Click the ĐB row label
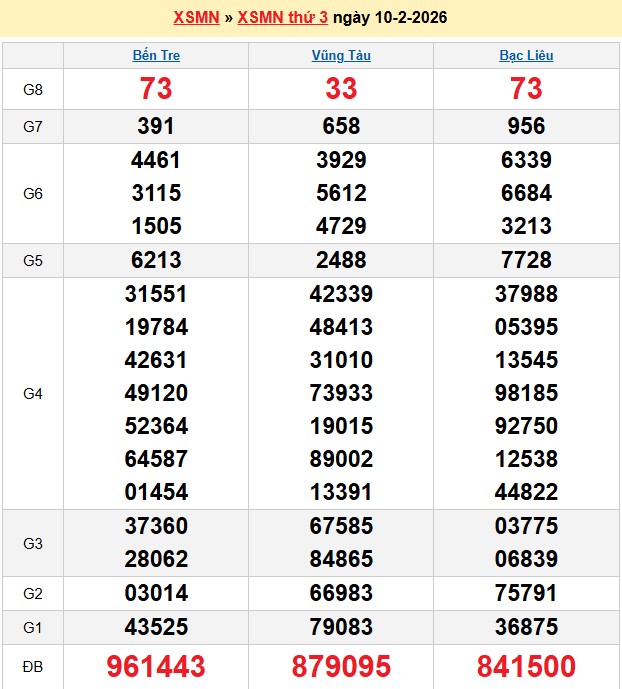The height and width of the screenshot is (689, 622). coord(33,666)
